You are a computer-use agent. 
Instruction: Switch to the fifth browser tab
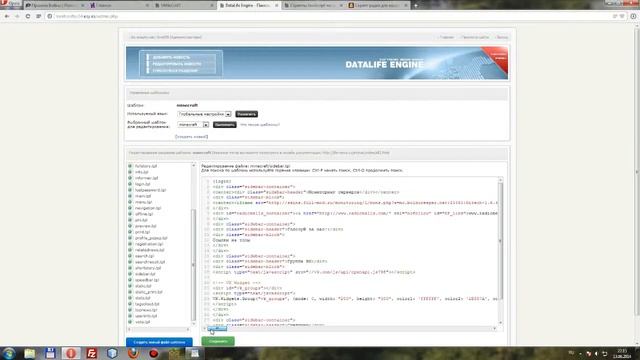pos(313,5)
